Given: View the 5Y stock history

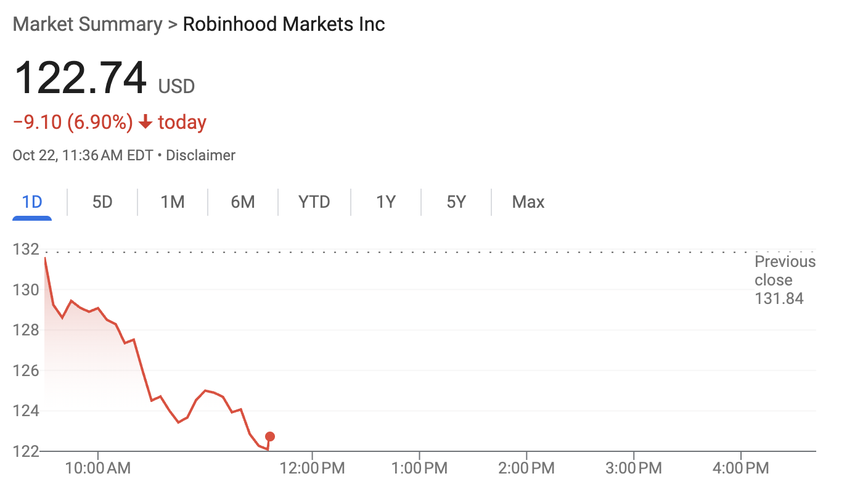Looking at the screenshot, I should pos(456,202).
